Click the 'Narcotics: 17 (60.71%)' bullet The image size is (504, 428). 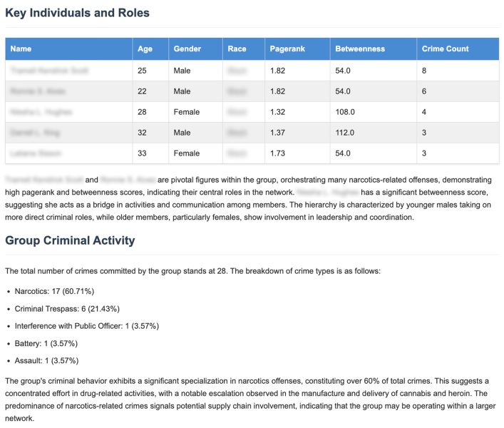(x=54, y=291)
